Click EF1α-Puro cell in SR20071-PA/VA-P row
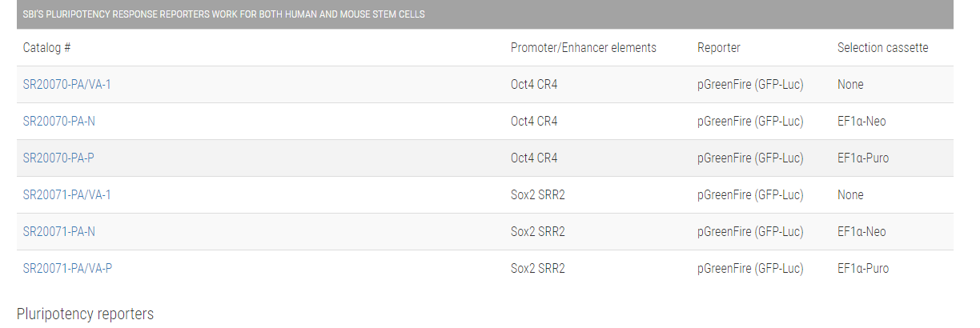980x328 pixels. pyautogui.click(x=862, y=268)
